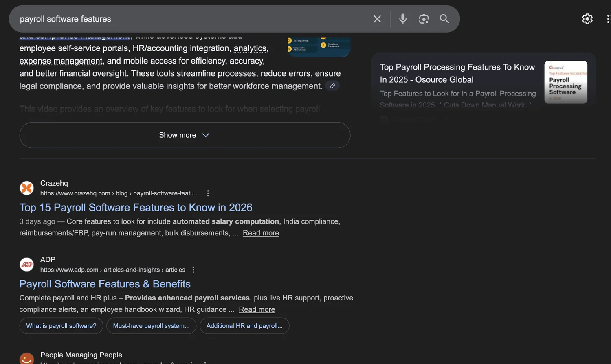Open Payroll Software Features & Benefits link
611x364 pixels.
[105, 284]
